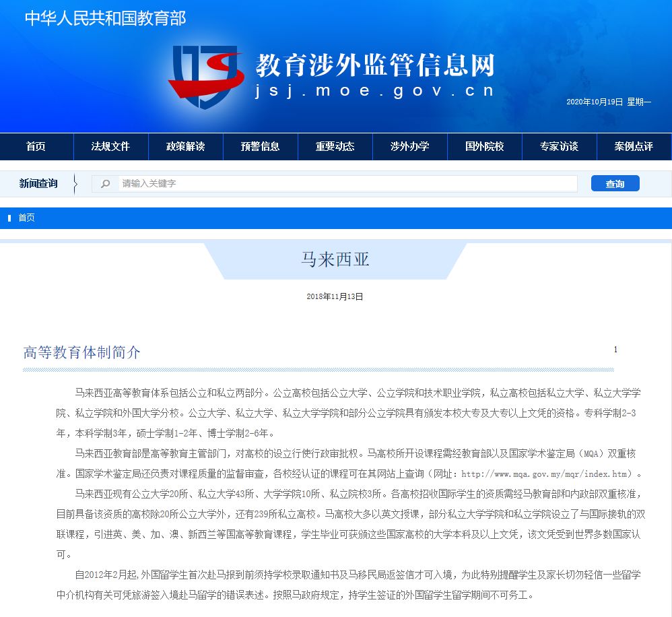Image resolution: width=672 pixels, height=617 pixels.
Task: Click the 中华人民共和国教育部 header text
Action: [x=106, y=18]
